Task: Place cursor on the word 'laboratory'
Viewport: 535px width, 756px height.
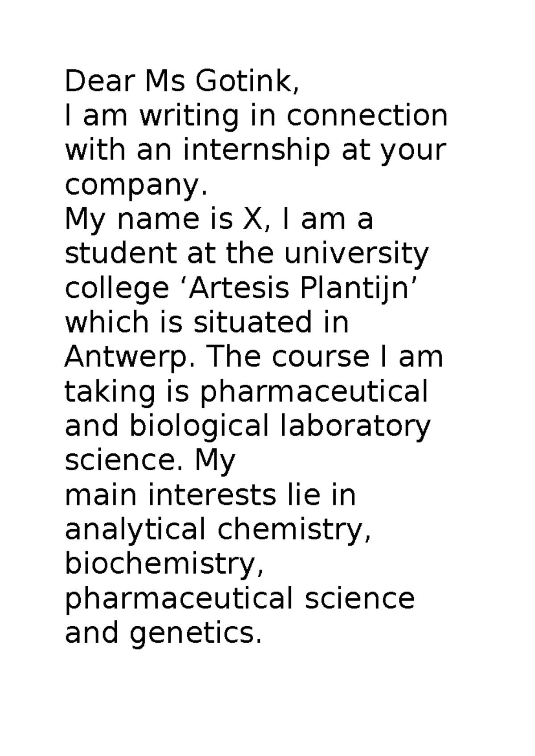Action: coord(354,427)
